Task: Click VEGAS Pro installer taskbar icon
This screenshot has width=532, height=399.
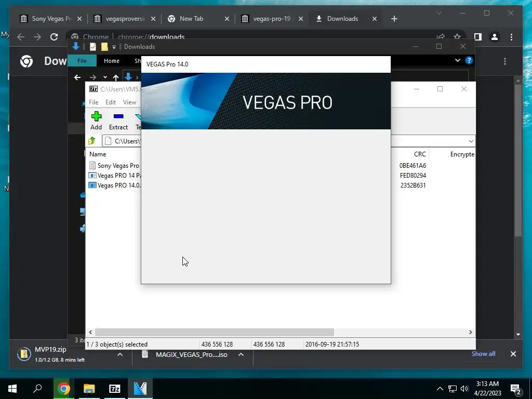Action: point(140,389)
